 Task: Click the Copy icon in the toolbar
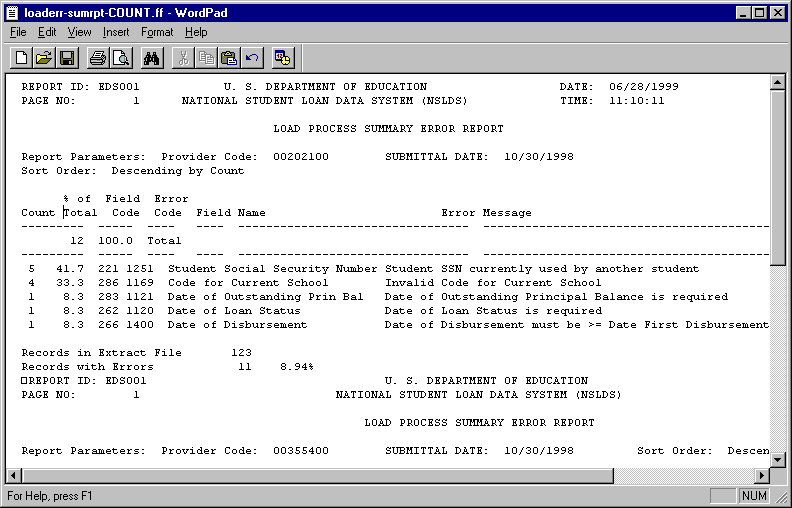tap(206, 58)
